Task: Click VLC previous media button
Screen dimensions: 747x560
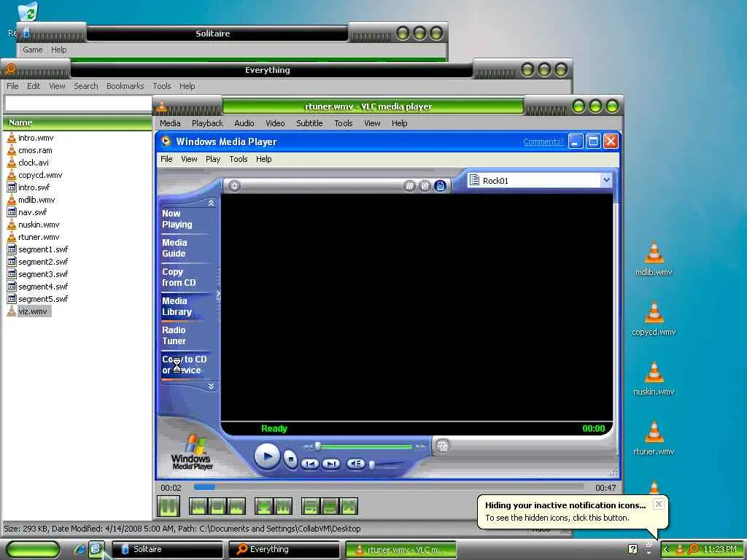Action: (x=198, y=506)
